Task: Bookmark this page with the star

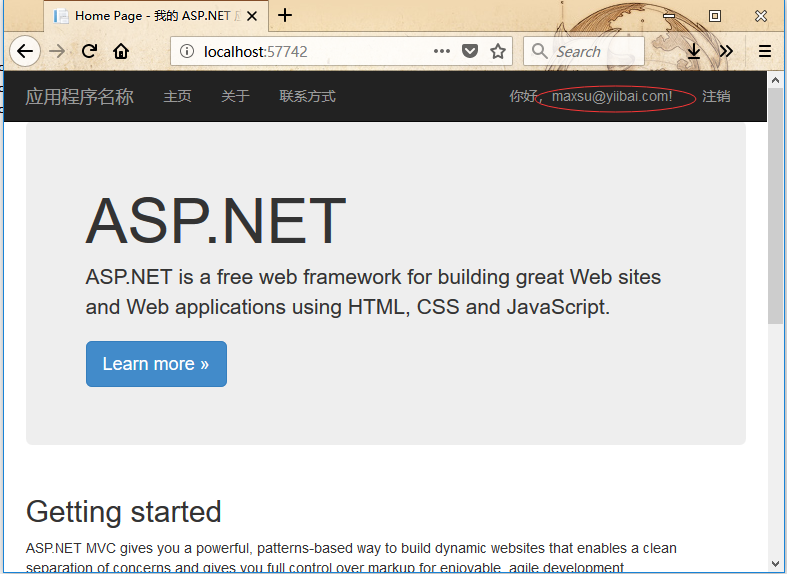Action: [x=497, y=51]
